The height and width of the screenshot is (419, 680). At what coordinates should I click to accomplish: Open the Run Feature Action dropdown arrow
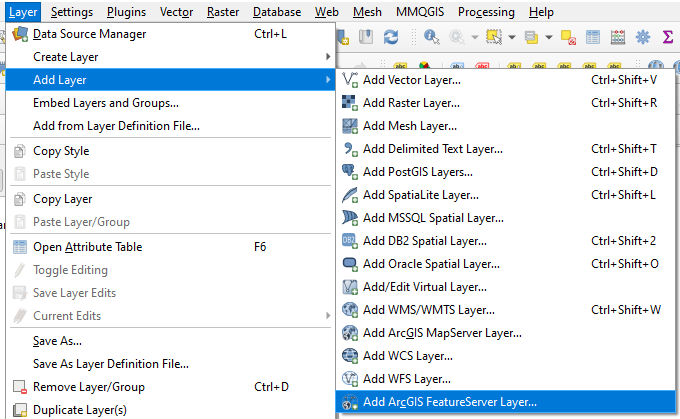coord(474,37)
